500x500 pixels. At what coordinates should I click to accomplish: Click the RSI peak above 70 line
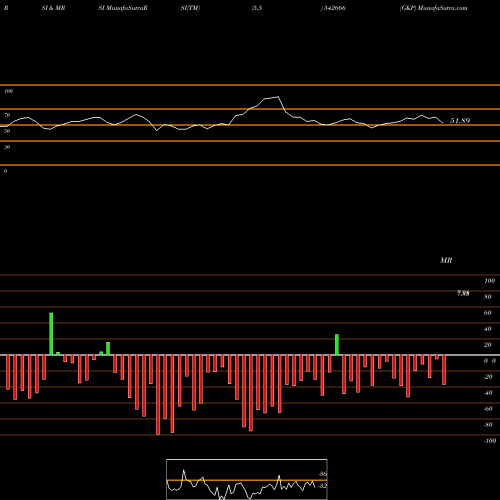pyautogui.click(x=278, y=97)
